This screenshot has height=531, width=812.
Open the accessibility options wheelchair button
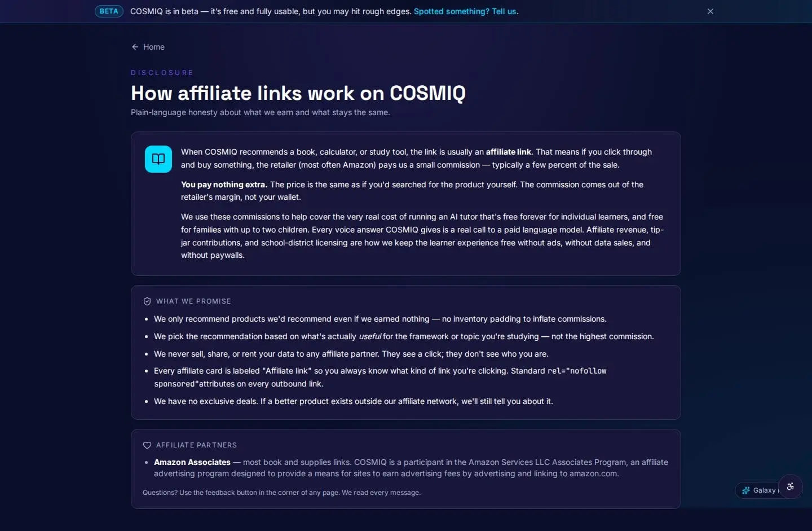[x=791, y=486]
